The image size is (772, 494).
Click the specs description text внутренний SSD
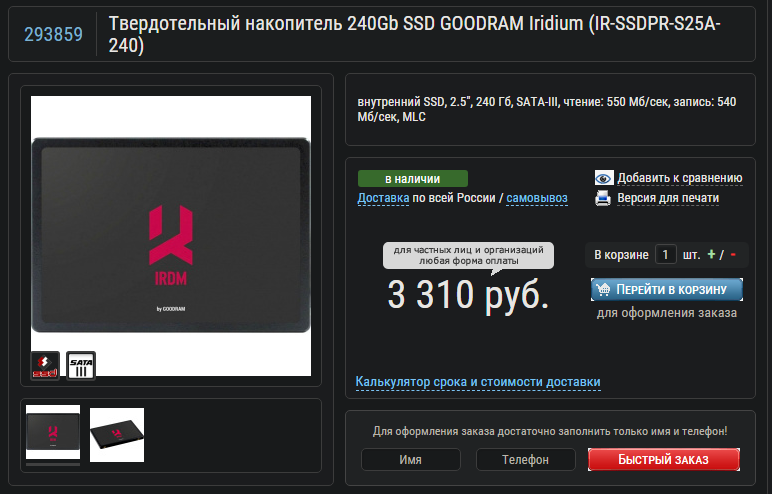[547, 109]
